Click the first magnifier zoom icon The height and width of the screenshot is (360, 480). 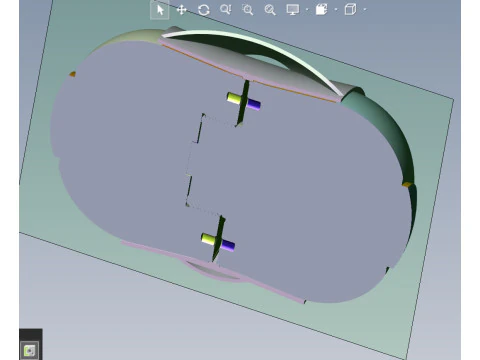226,10
